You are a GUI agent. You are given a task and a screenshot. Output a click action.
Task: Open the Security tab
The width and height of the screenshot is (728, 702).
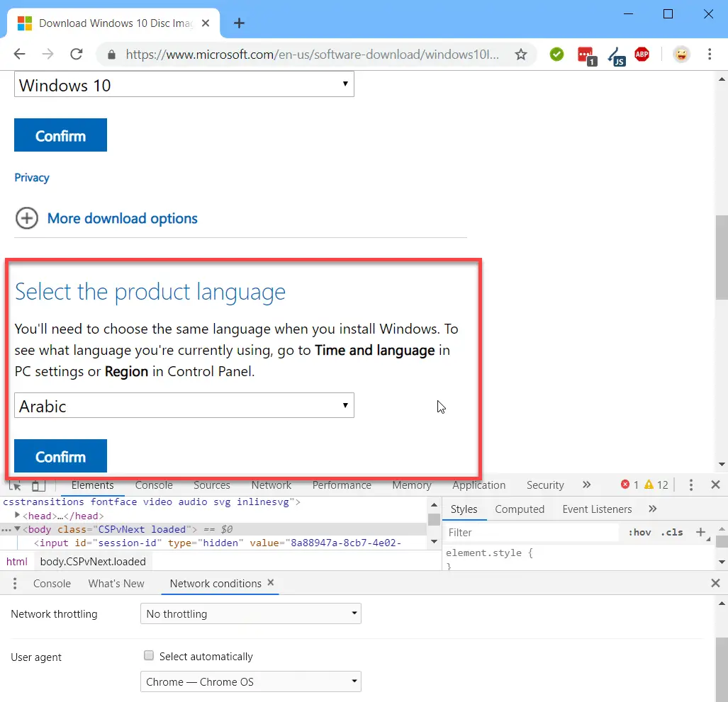pyautogui.click(x=545, y=485)
